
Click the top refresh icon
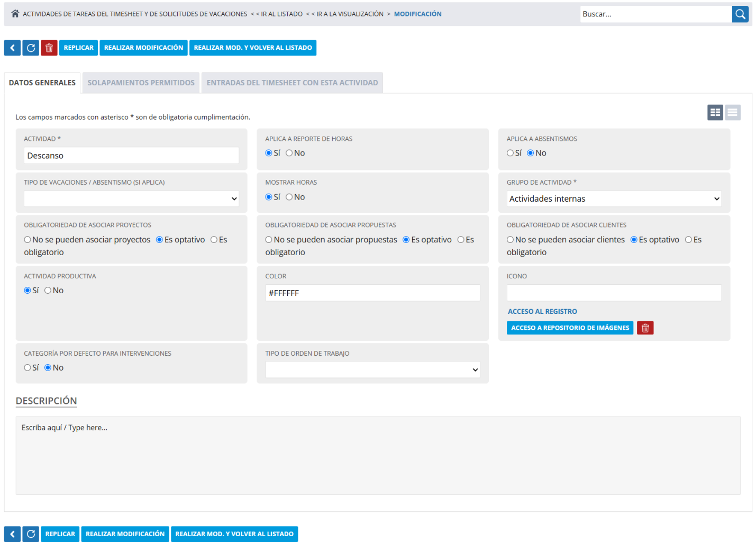pyautogui.click(x=31, y=48)
